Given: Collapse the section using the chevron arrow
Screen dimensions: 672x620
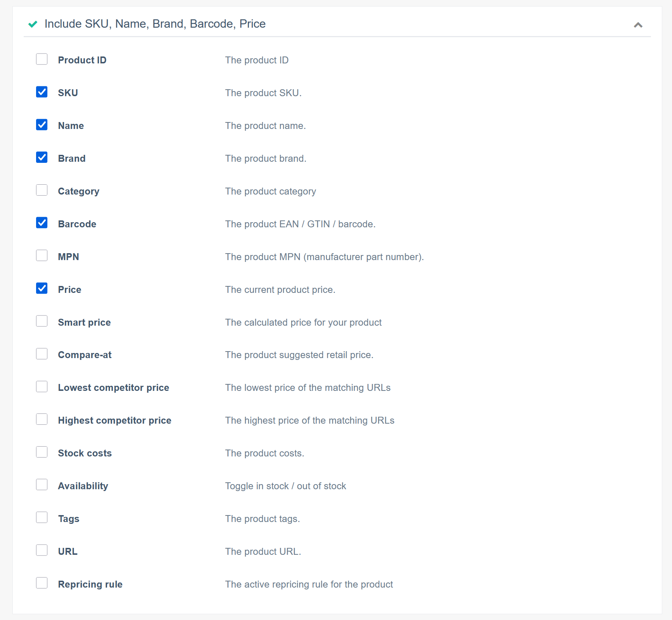Looking at the screenshot, I should click(638, 25).
